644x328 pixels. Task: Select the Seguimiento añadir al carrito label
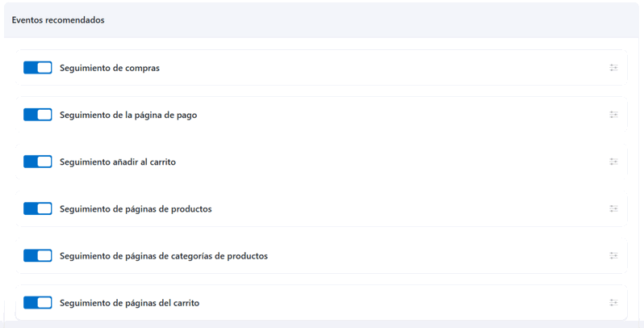[x=118, y=162]
